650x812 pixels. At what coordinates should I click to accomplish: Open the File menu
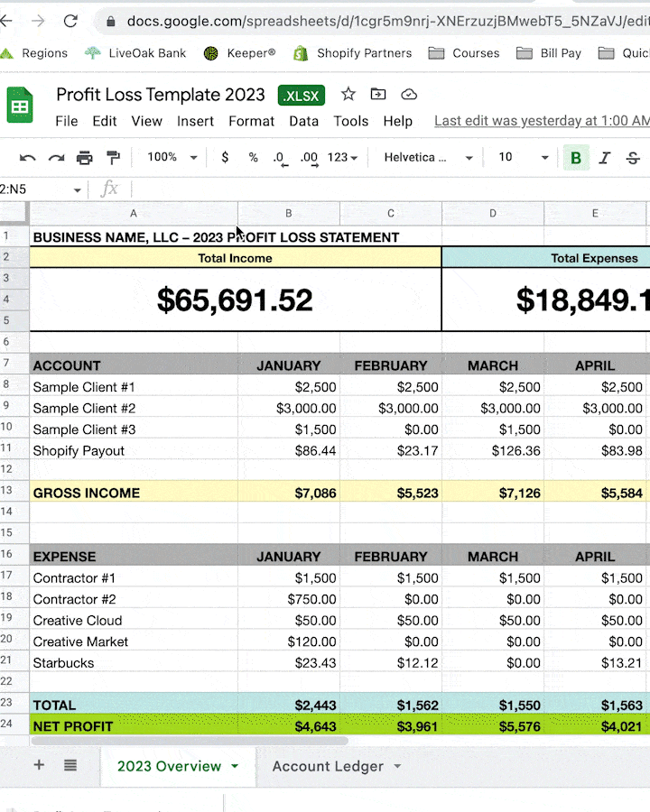66,121
